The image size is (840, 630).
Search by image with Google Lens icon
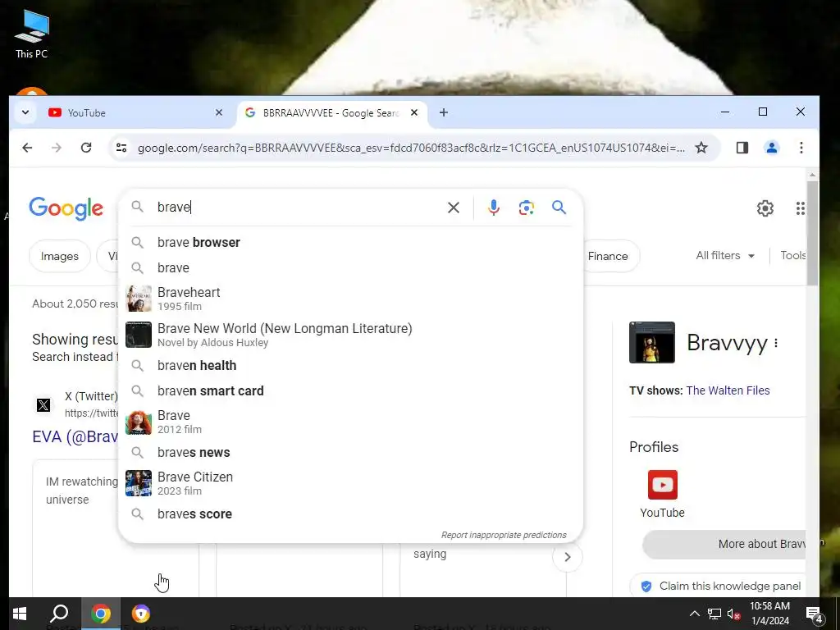tap(526, 208)
